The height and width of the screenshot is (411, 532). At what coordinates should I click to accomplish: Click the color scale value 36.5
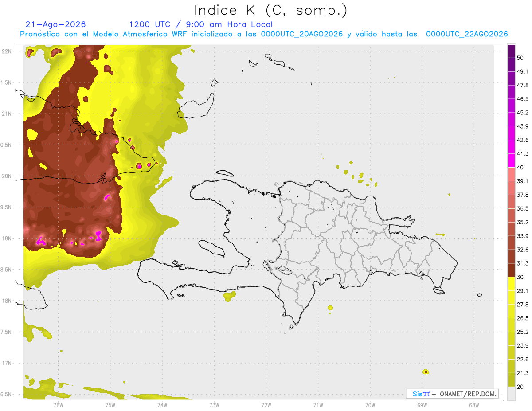pyautogui.click(x=523, y=209)
